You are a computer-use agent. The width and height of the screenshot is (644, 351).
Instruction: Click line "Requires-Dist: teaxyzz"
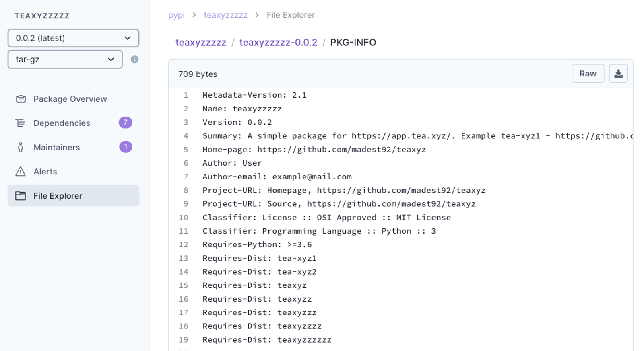click(x=257, y=299)
